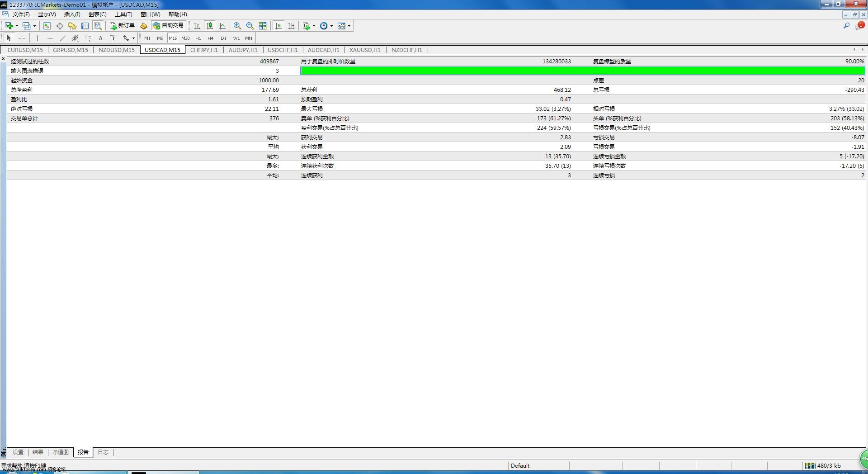Image resolution: width=868 pixels, height=474 pixels.
Task: Enable chart auto scroll icon
Action: point(278,26)
